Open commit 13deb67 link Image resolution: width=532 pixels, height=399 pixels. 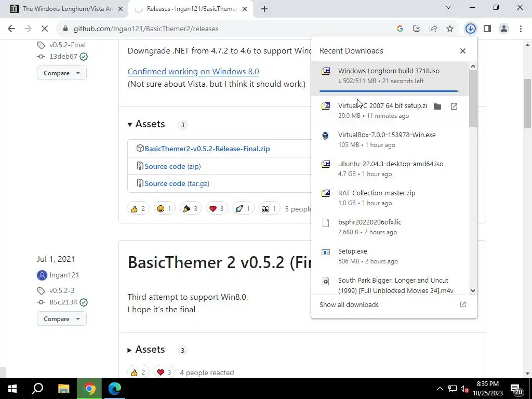pyautogui.click(x=63, y=56)
